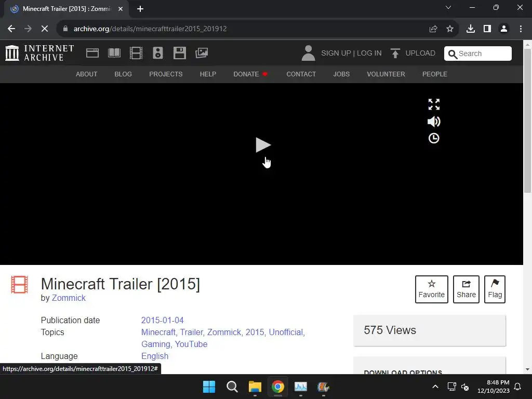The width and height of the screenshot is (532, 399).
Task: Open the CONTACT menu item
Action: click(301, 74)
